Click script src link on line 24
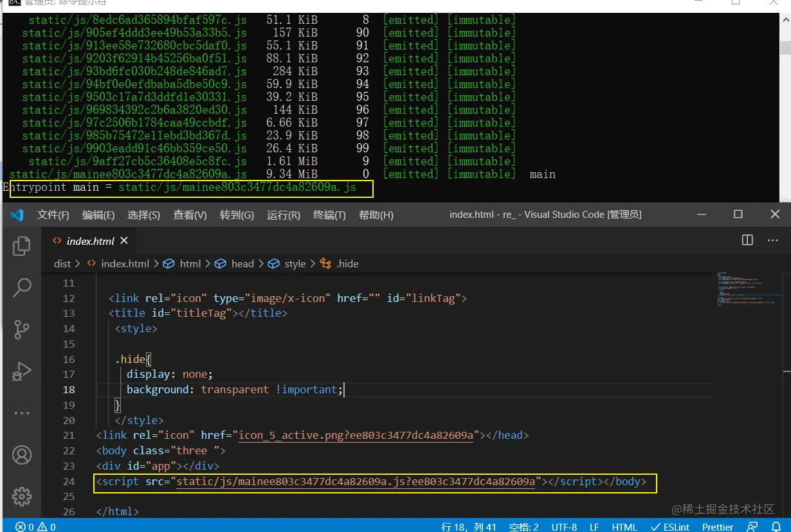The width and height of the screenshot is (791, 532). pos(356,481)
